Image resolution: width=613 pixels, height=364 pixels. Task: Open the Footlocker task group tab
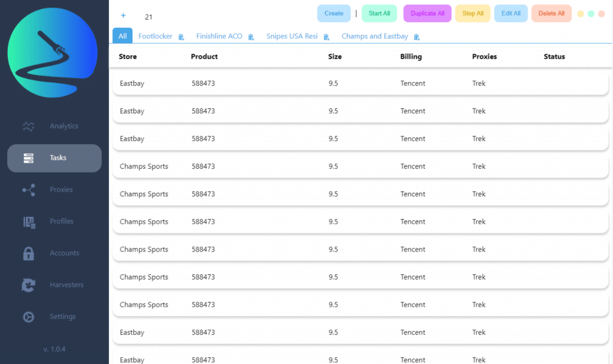click(155, 37)
